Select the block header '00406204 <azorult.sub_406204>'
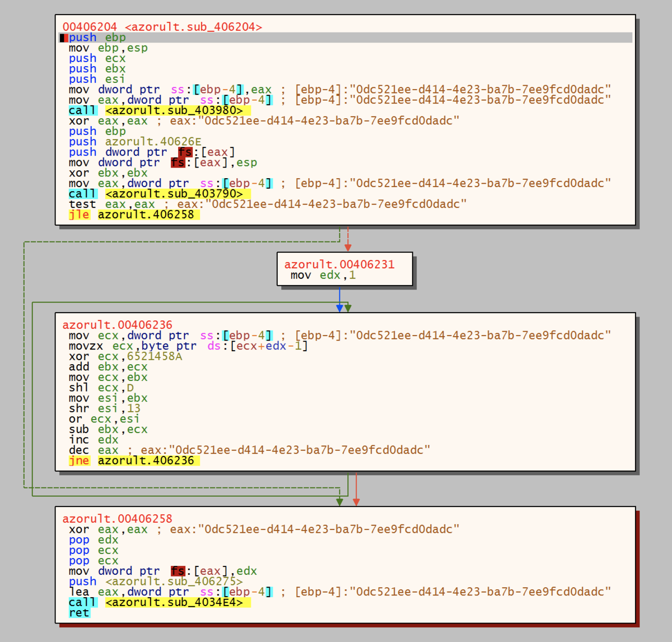This screenshot has height=642, width=672. [x=162, y=27]
